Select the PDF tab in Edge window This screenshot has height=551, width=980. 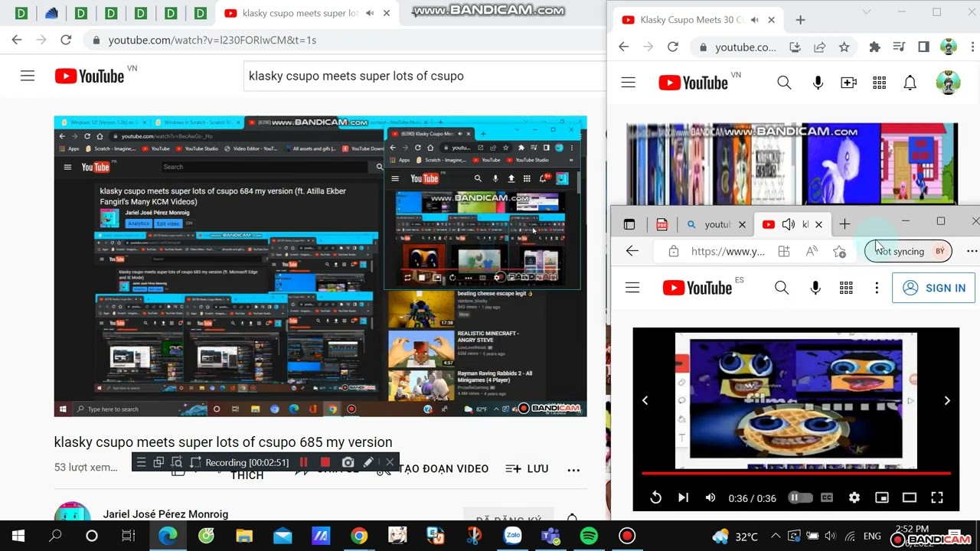pos(661,224)
